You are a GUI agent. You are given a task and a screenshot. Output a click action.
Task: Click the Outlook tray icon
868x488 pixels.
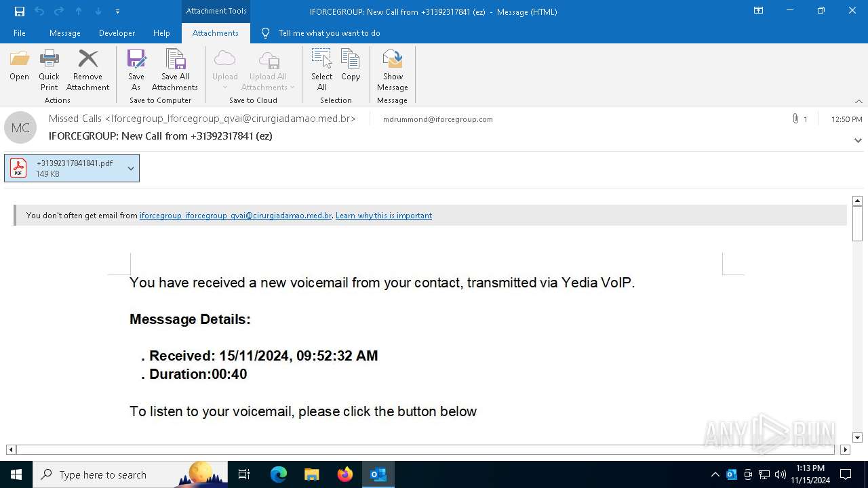tap(731, 474)
